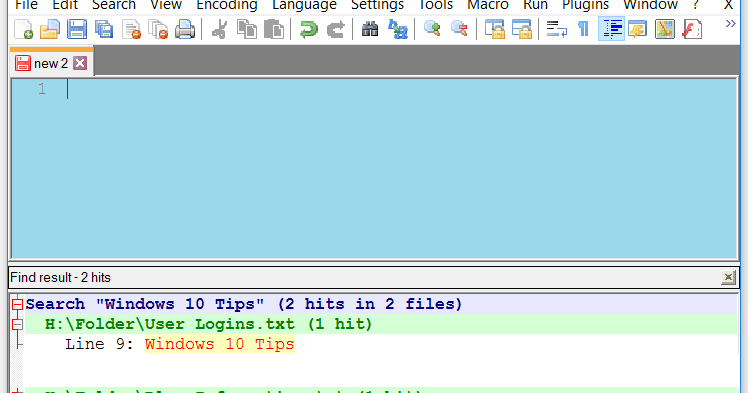Create a new document with New icon
Image resolution: width=748 pixels, height=393 pixels.
(x=23, y=30)
